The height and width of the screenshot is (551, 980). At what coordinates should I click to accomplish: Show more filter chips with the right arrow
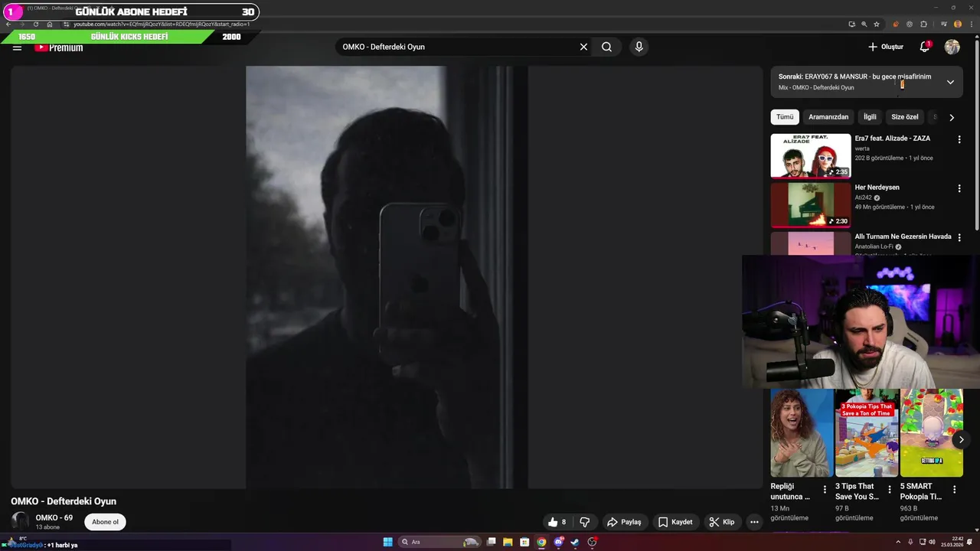pyautogui.click(x=952, y=117)
